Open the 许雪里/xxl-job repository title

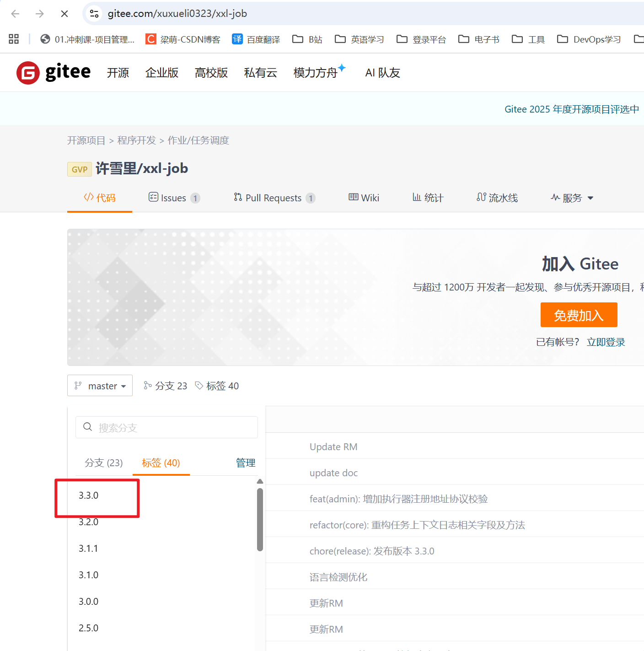[142, 168]
